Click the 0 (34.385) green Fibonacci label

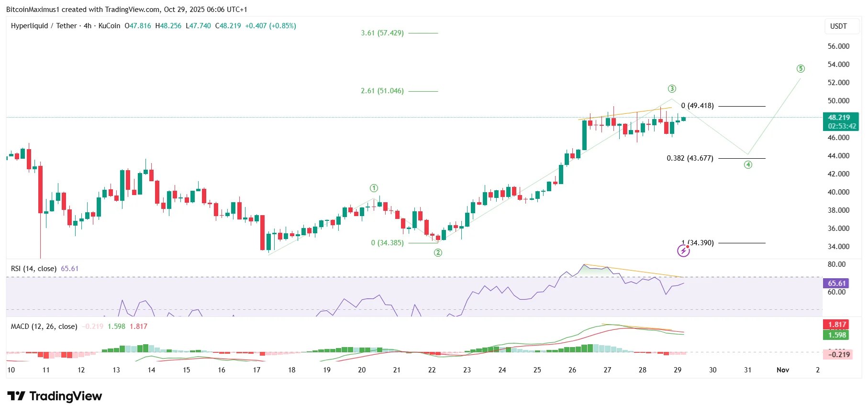387,243
